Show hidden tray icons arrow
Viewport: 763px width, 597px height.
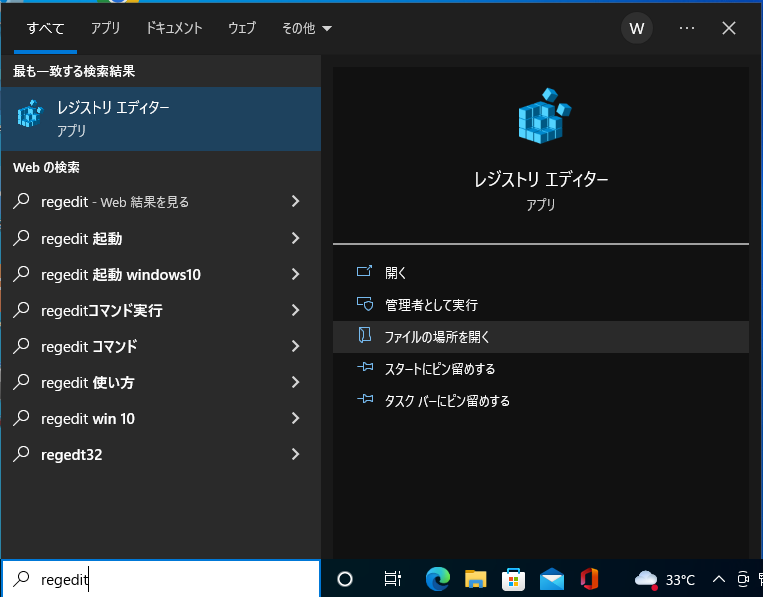coord(719,579)
